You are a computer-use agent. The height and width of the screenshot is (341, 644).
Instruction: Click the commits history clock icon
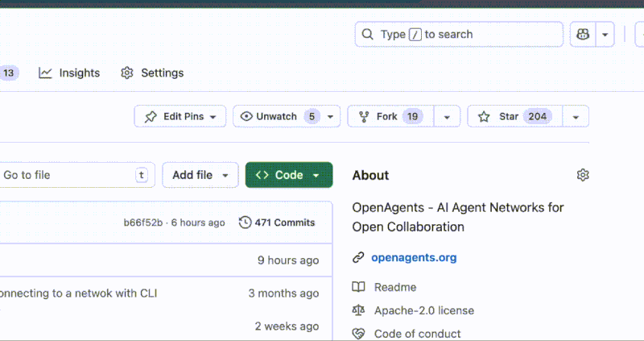coord(245,222)
